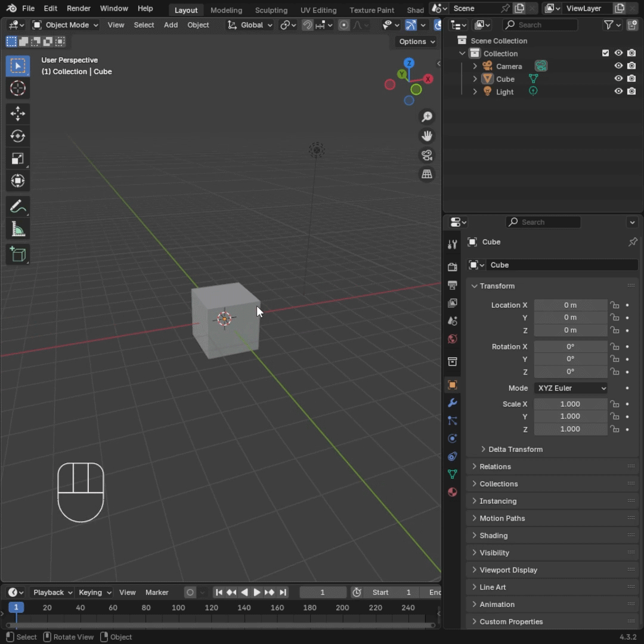Hide the Cube in viewport
Viewport: 644px width, 644px height.
click(618, 79)
